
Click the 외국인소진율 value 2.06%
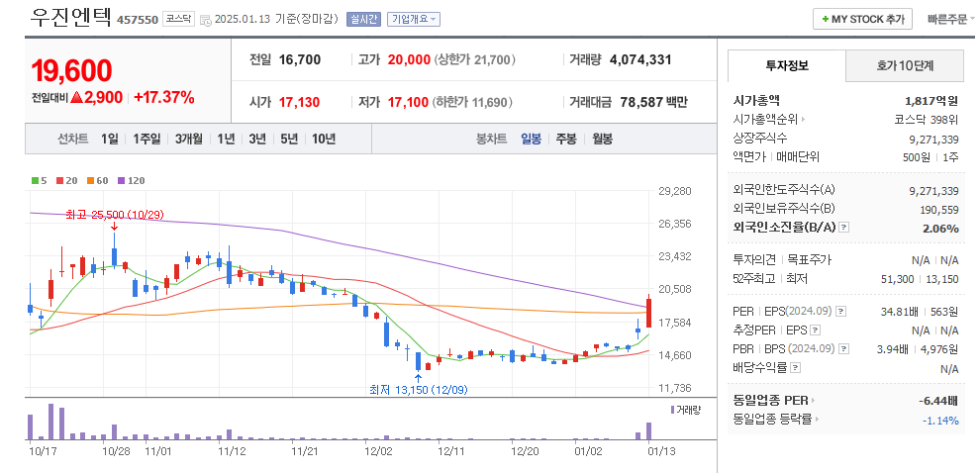940,228
